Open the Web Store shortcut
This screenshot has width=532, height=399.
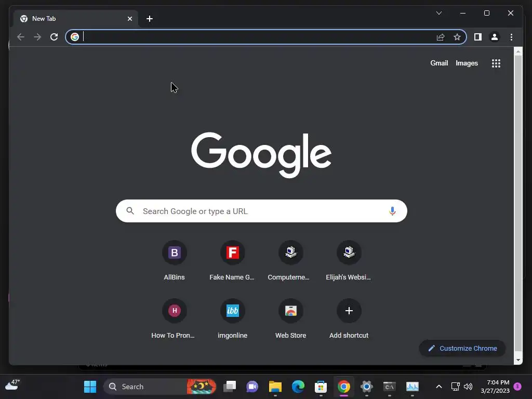coord(290,319)
